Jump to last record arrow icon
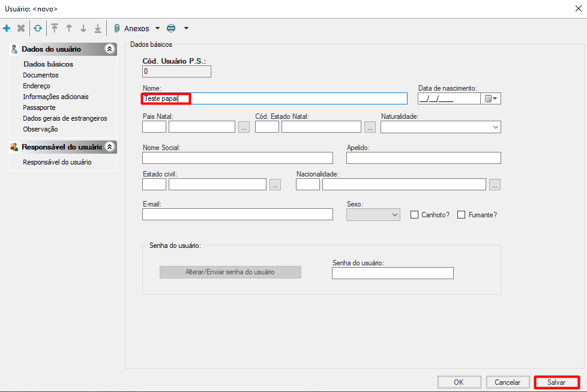 (x=97, y=28)
